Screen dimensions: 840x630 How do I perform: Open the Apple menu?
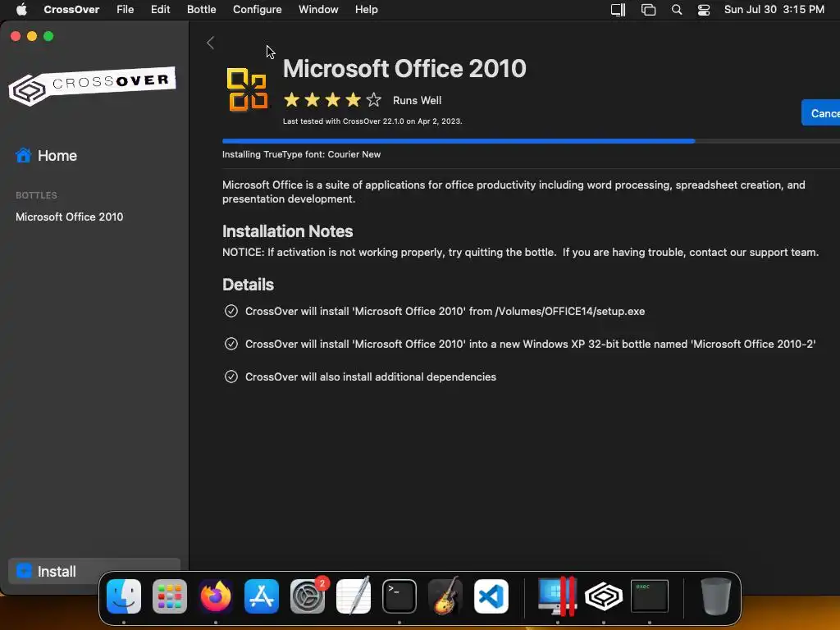tap(21, 10)
